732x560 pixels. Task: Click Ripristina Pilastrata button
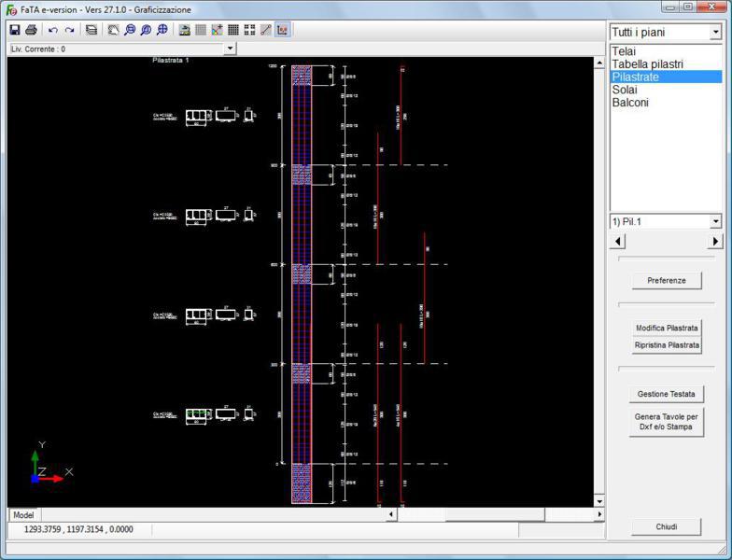pyautogui.click(x=667, y=345)
